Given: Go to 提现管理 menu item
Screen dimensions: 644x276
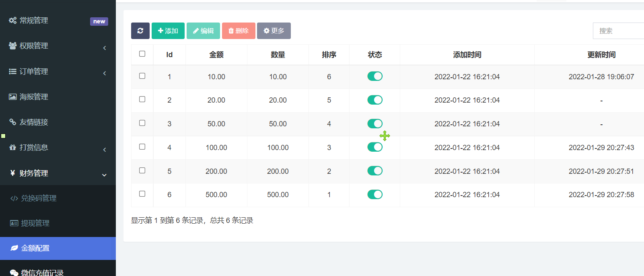Looking at the screenshot, I should point(35,223).
